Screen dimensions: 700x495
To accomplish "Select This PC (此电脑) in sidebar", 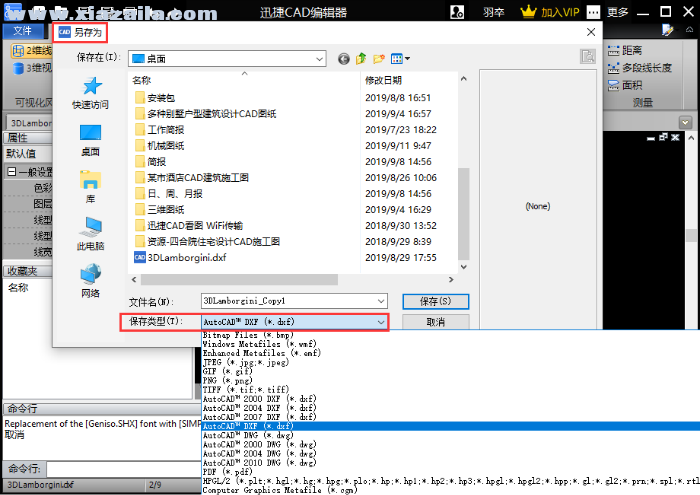I will [90, 234].
